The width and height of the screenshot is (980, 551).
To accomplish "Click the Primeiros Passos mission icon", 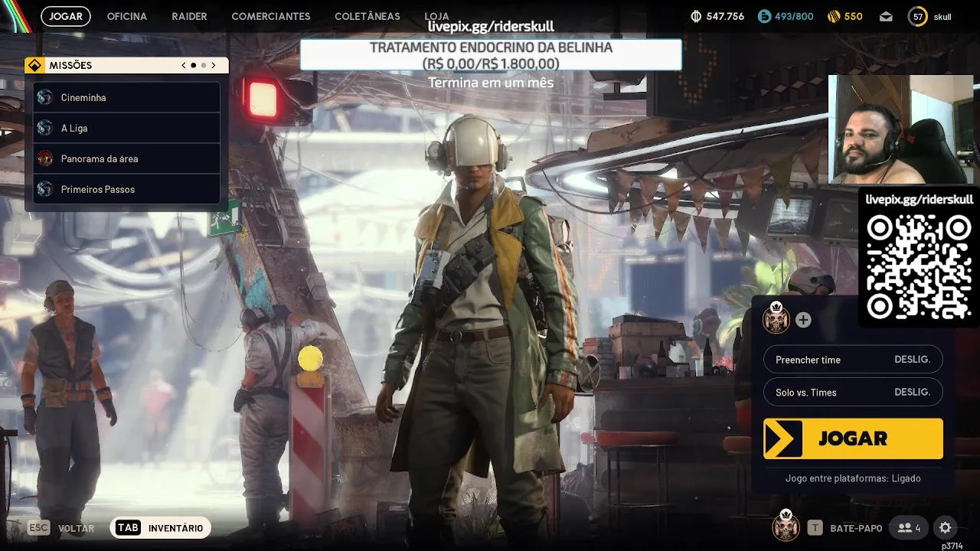I will 45,189.
